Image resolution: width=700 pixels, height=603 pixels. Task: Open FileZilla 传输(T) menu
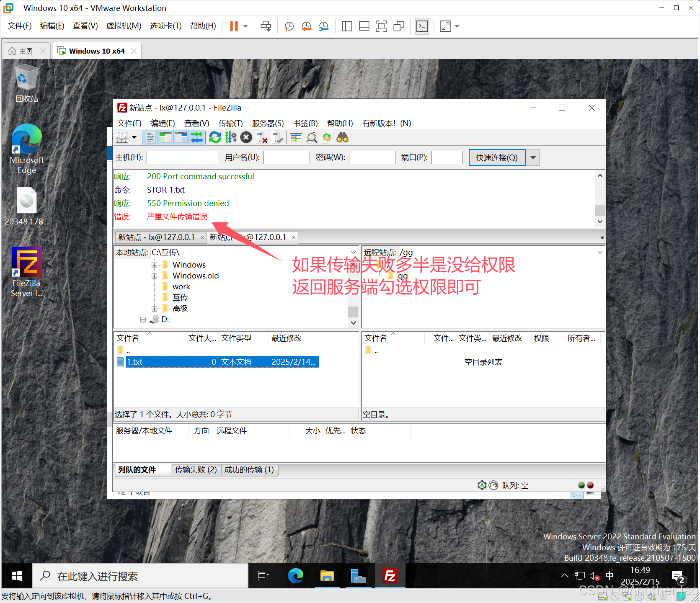[x=230, y=123]
